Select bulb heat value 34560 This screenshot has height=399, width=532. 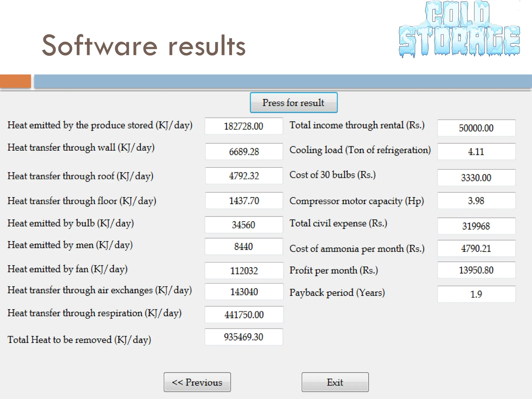[244, 225]
